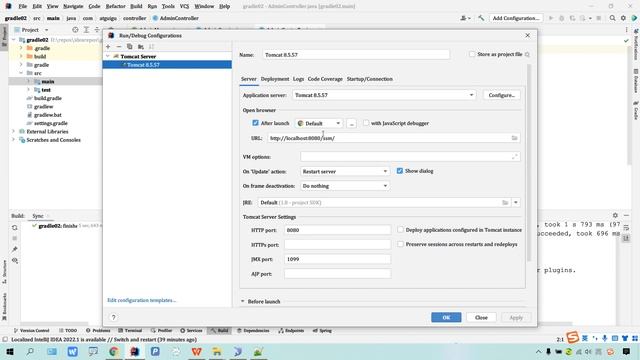Toggle After launch checkbox
The width and height of the screenshot is (640, 360).
(x=256, y=123)
